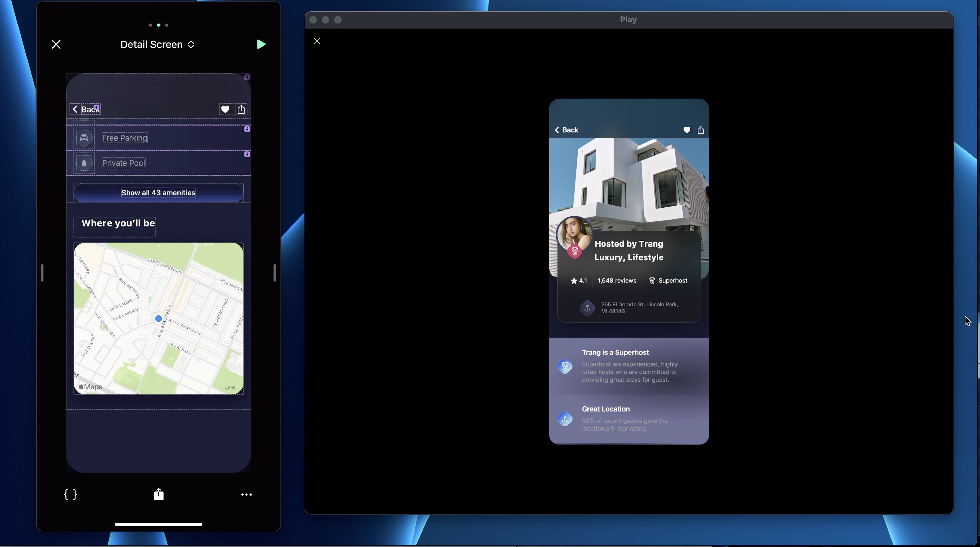Select the Where you'll be heading

tap(118, 223)
